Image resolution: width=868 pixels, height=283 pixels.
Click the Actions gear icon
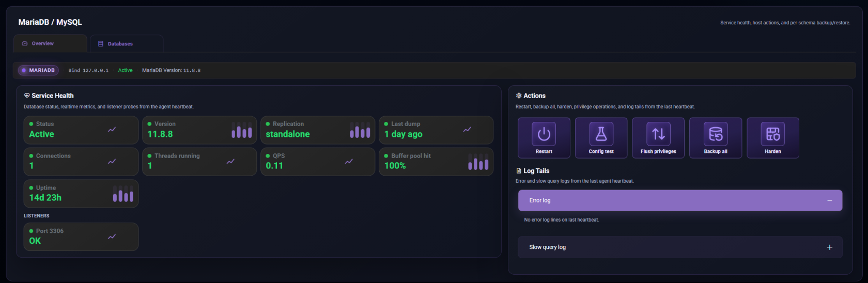(519, 96)
